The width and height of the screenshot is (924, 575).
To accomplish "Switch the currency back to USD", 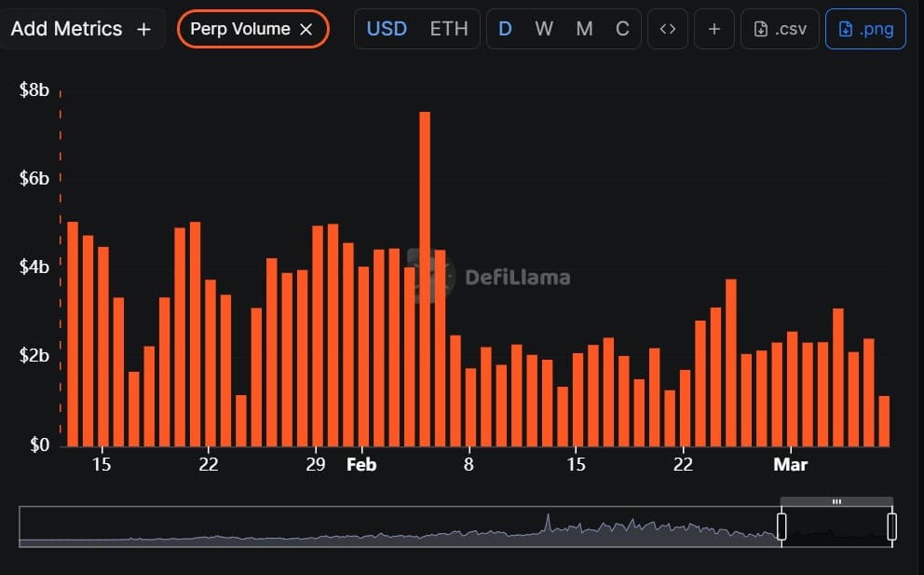I will tap(386, 29).
